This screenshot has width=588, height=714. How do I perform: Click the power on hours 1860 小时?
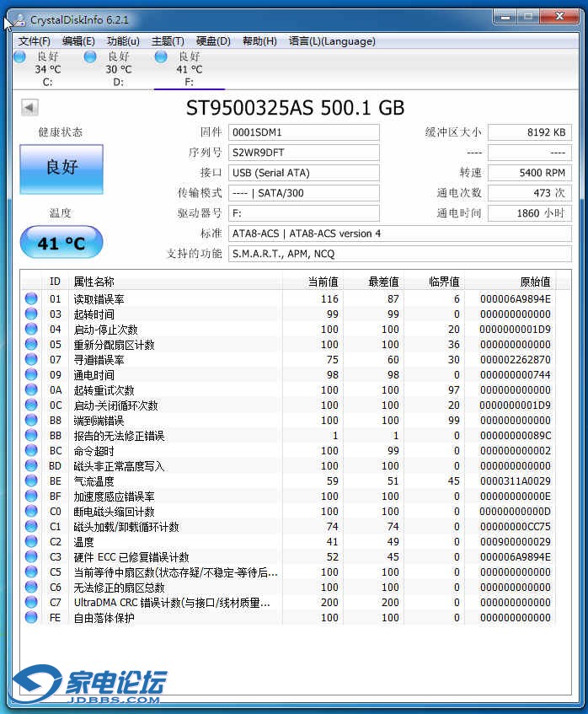[x=530, y=213]
